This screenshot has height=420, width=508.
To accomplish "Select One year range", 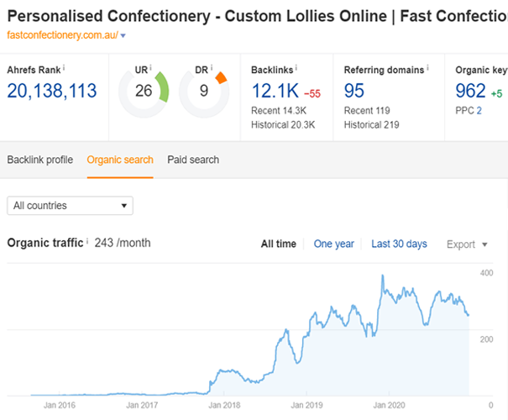I will [x=333, y=244].
